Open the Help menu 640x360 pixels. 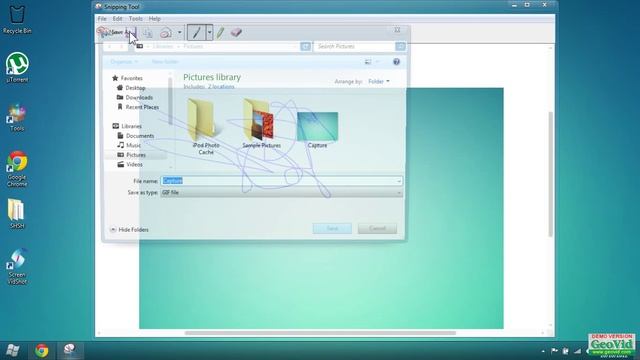click(x=154, y=19)
